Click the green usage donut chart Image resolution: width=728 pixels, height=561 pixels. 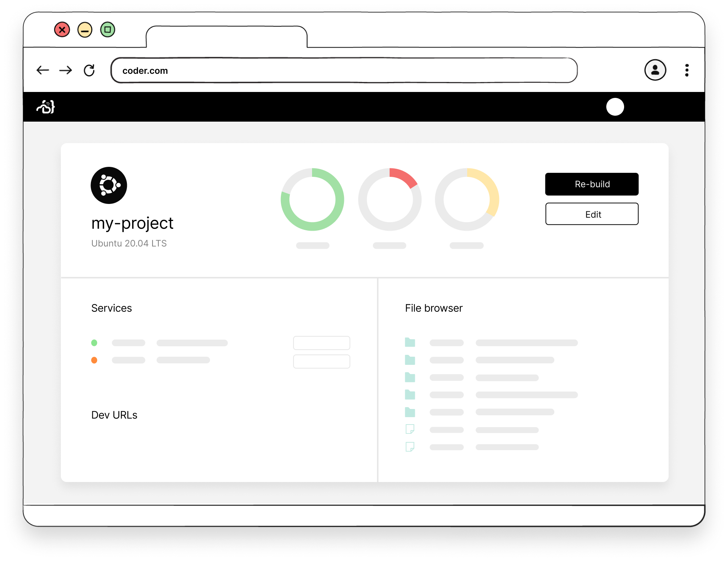tap(312, 199)
